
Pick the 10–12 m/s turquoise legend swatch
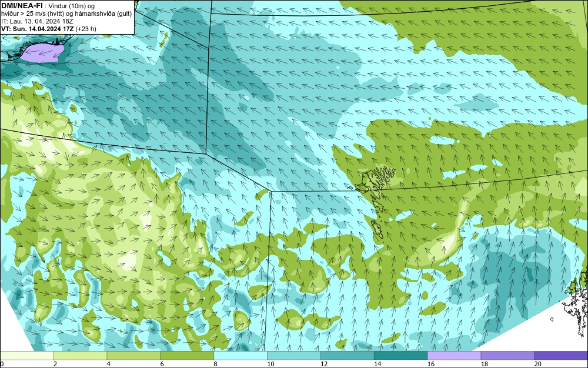tap(294, 356)
